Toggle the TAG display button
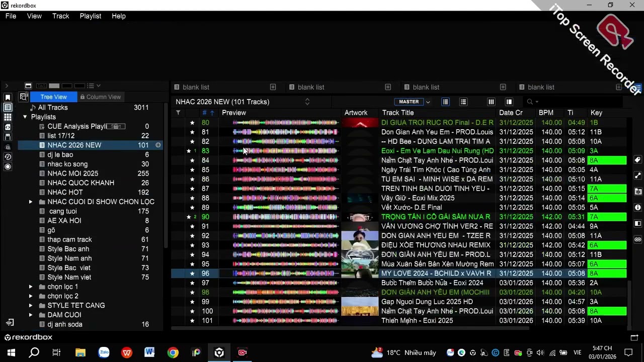The height and width of the screenshot is (362, 644). pyautogui.click(x=41, y=86)
